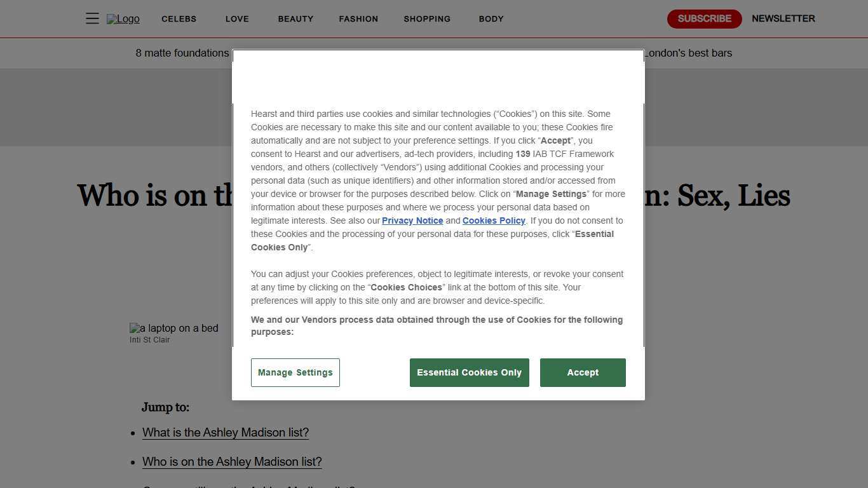Open the Privacy Notice link
Screen dimensions: 868x488
[x=412, y=220]
